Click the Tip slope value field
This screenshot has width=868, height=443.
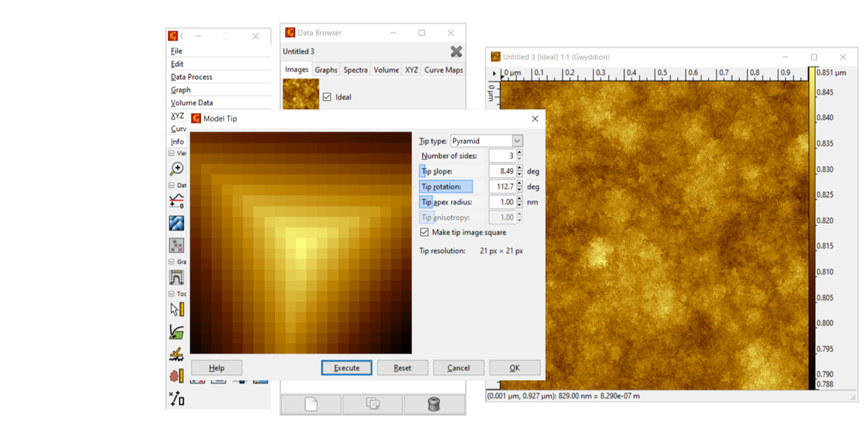(x=502, y=171)
